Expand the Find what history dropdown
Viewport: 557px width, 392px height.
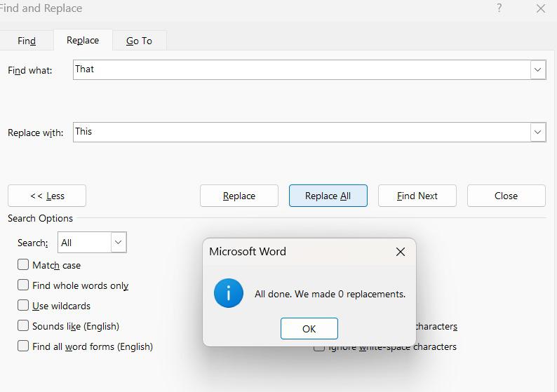538,69
